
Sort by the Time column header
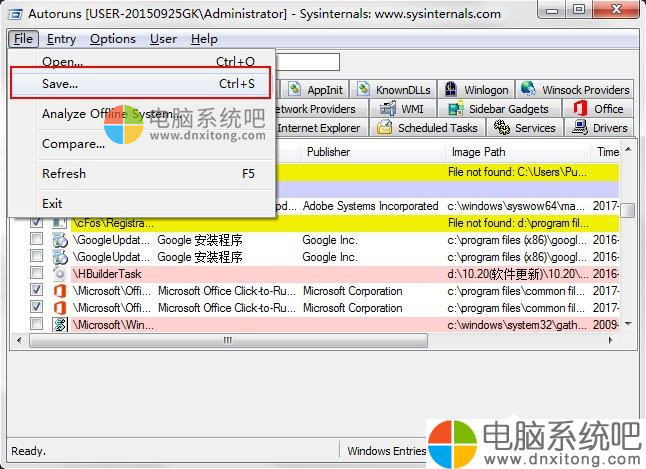[606, 152]
